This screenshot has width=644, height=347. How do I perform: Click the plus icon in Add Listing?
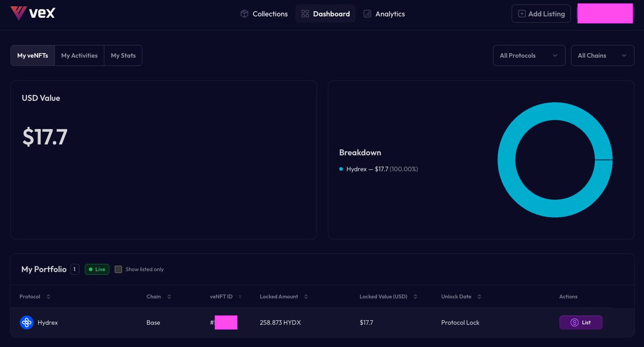(522, 14)
